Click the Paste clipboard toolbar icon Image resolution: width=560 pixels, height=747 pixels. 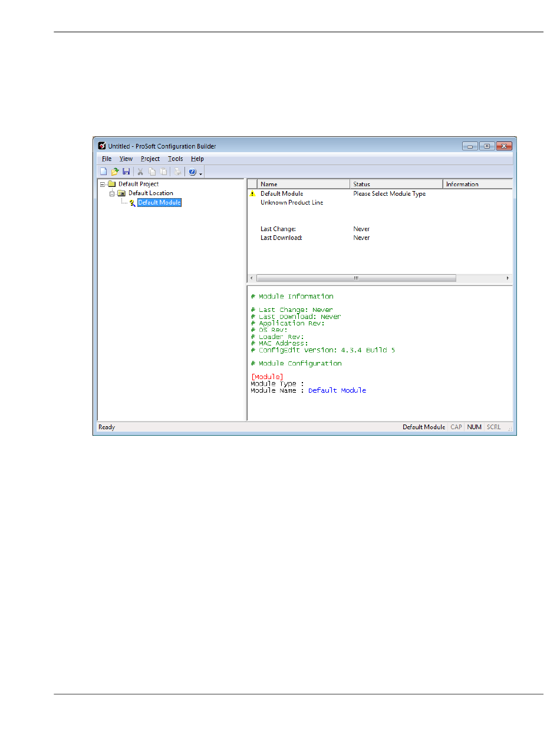click(x=163, y=172)
